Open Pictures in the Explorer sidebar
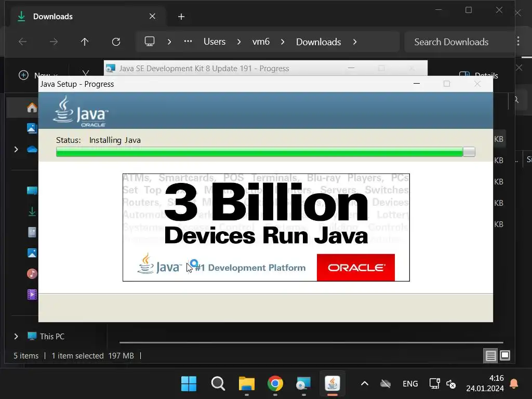The image size is (532, 399). point(32,253)
